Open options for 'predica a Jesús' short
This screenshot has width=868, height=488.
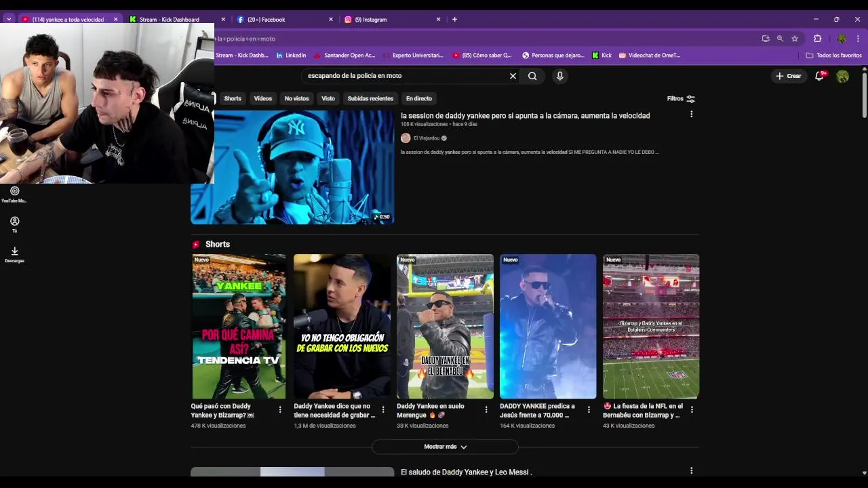pyautogui.click(x=589, y=409)
